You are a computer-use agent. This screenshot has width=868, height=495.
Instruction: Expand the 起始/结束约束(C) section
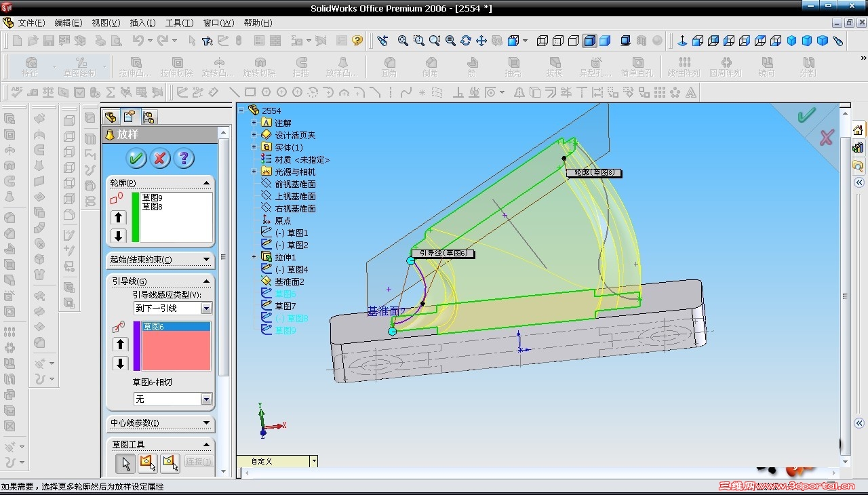[207, 260]
